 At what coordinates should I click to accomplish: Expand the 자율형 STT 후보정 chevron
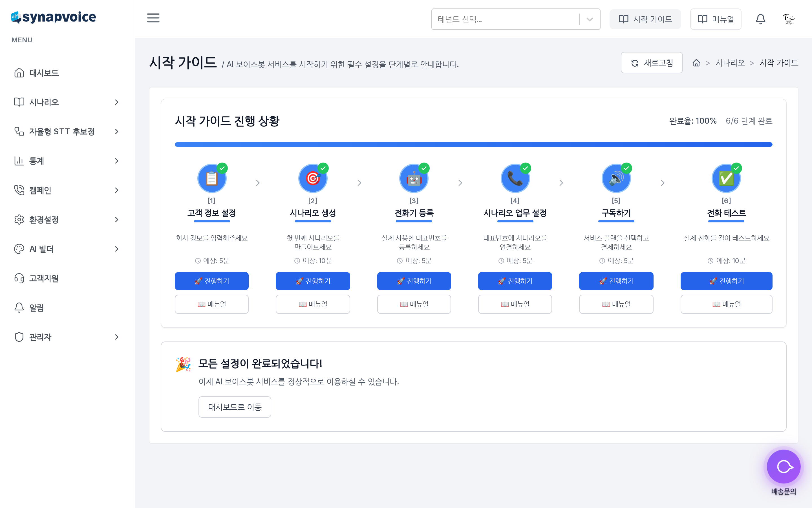(116, 131)
